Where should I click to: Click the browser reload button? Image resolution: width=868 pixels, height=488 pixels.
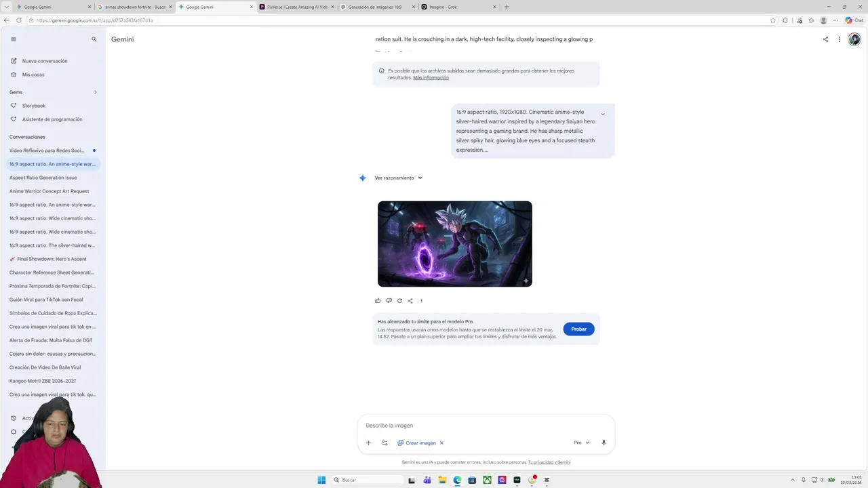(19, 20)
